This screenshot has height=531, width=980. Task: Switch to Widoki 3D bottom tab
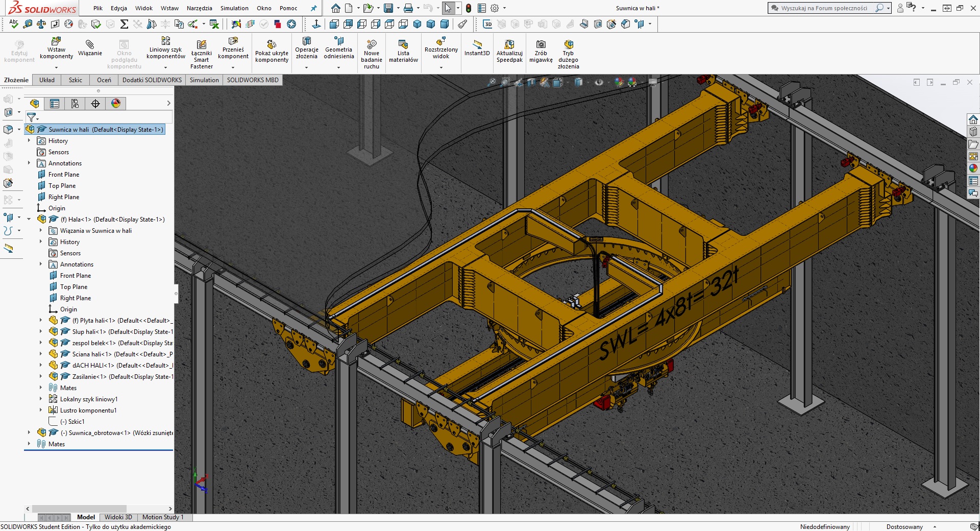click(x=118, y=517)
